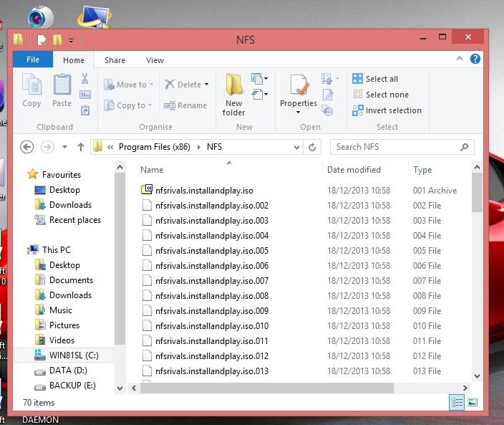This screenshot has height=425, width=504.
Task: Expand the Delete options arrow
Action: click(x=206, y=85)
